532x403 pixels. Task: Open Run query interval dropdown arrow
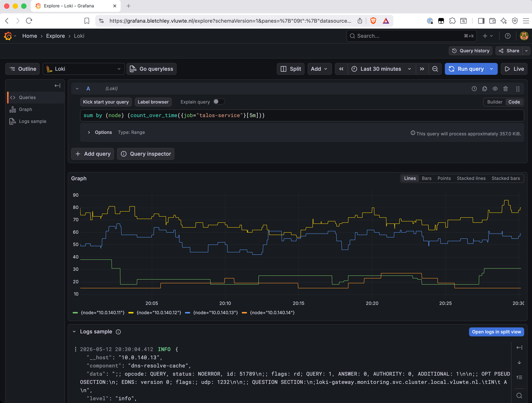click(x=491, y=69)
